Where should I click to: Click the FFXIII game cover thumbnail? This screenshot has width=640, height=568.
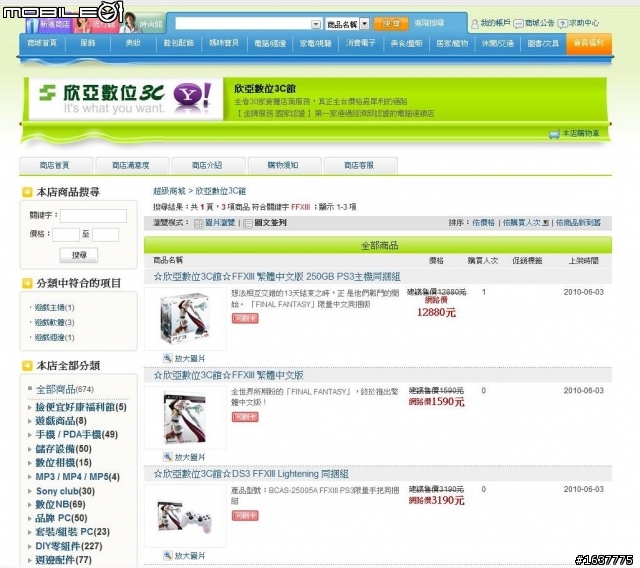[x=185, y=418]
